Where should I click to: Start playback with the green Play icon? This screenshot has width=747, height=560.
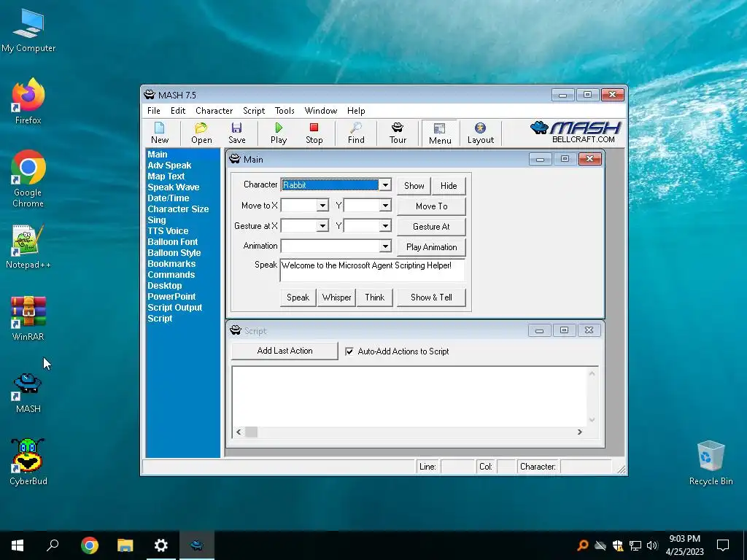tap(279, 133)
